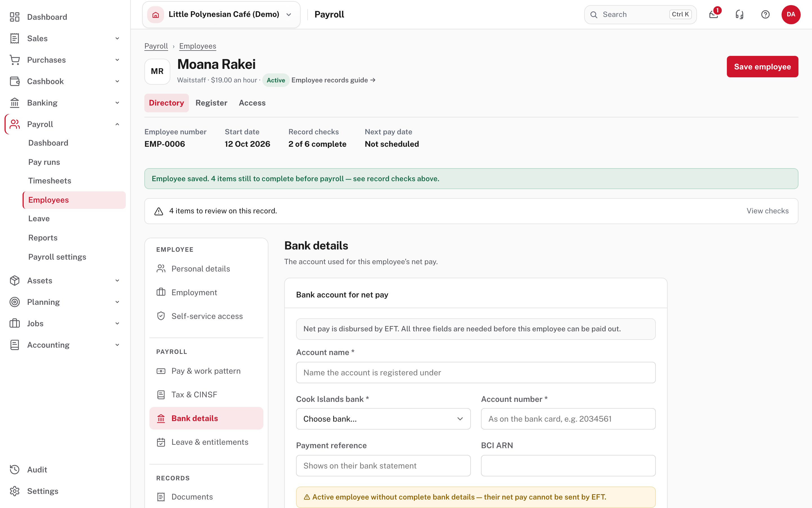Click the Dashboard grid icon in sidebar
This screenshot has height=508, width=812.
[x=14, y=17]
